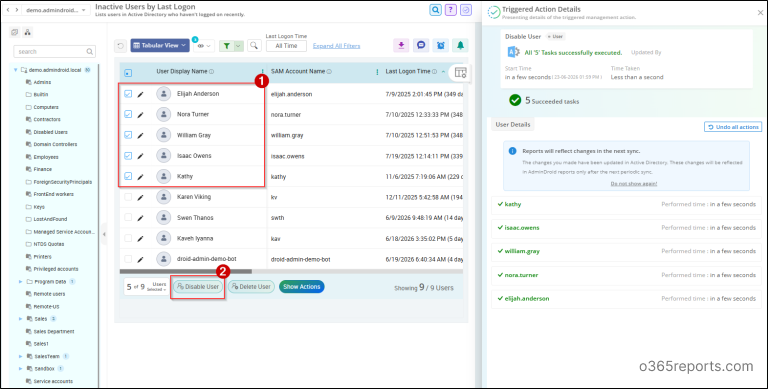This screenshot has width=768, height=389.
Task: Click the pencil edit icon for Swen Thanos
Action: point(141,218)
